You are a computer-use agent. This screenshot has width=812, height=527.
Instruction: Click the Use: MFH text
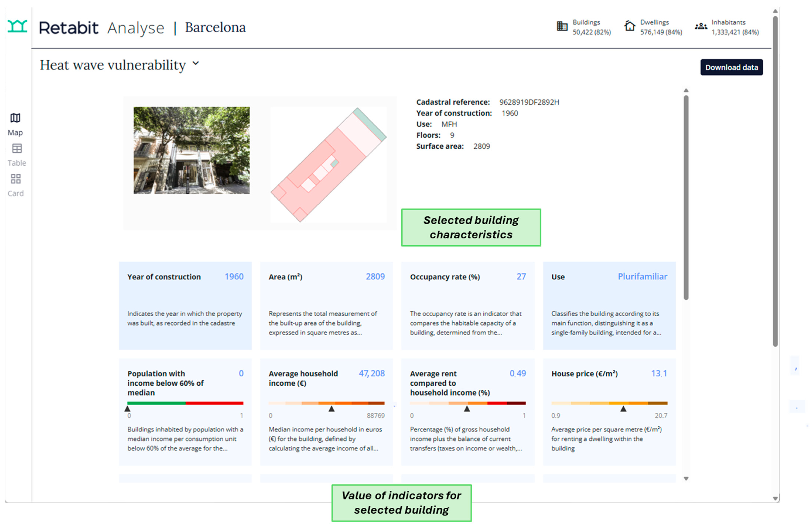coord(436,124)
